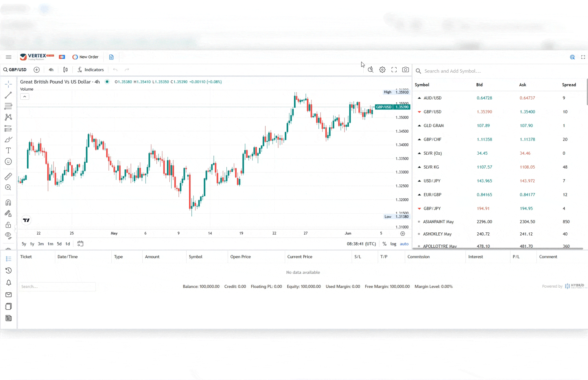Screen dimensions: 588x380
Task: Open the ruler measure tool
Action: [x=8, y=176]
